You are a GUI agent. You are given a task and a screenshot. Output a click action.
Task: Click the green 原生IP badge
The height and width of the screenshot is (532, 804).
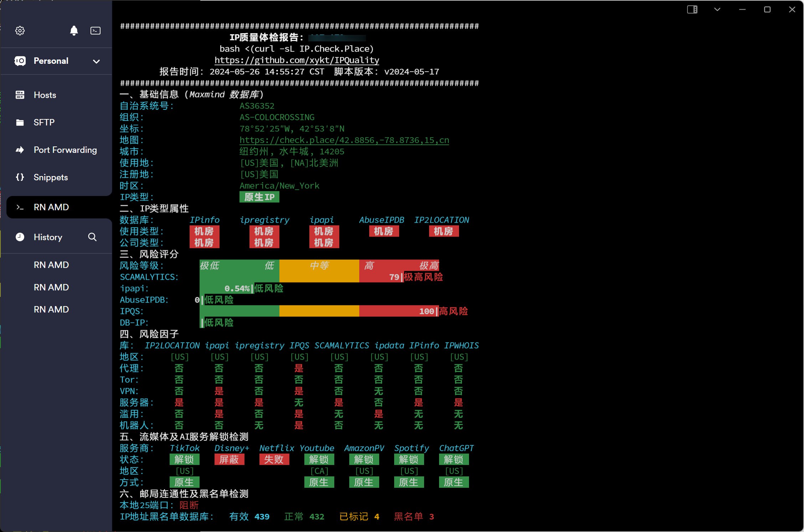(x=259, y=197)
